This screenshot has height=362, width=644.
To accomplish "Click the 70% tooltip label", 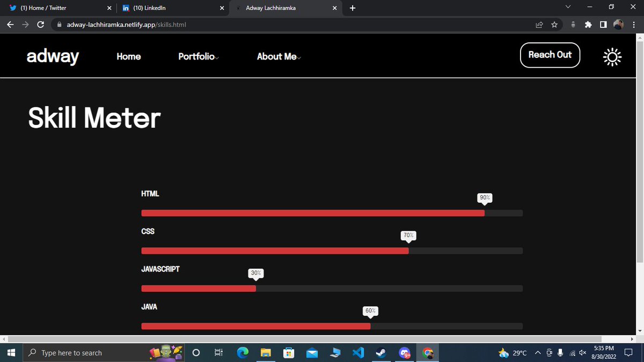I will click(408, 235).
